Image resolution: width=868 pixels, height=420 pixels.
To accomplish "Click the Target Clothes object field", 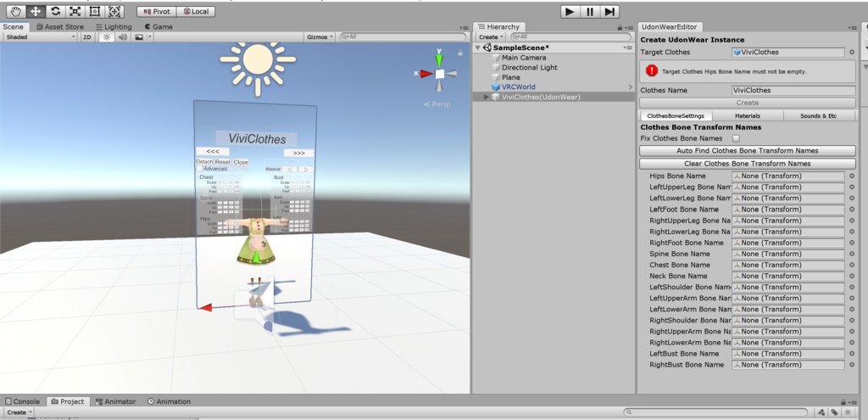I will point(787,52).
